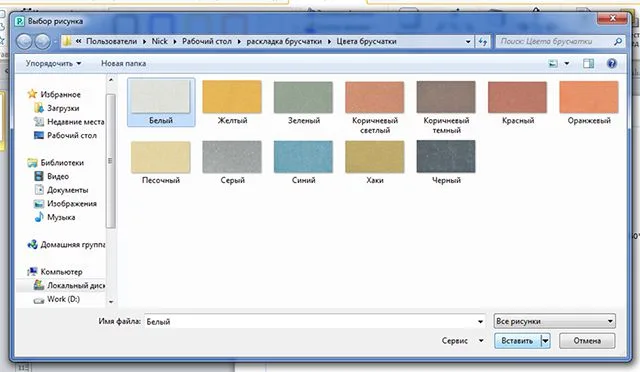Open the Музыка library
The height and width of the screenshot is (372, 640).
pos(55,217)
